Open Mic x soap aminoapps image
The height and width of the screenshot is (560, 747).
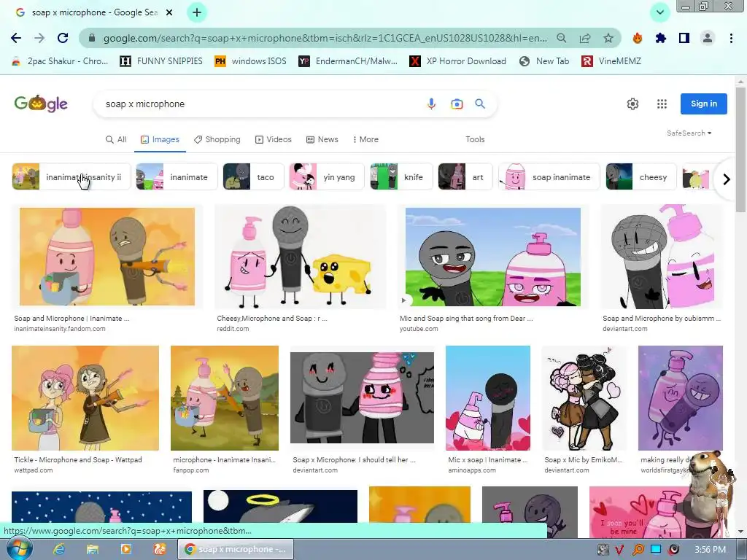coord(488,398)
